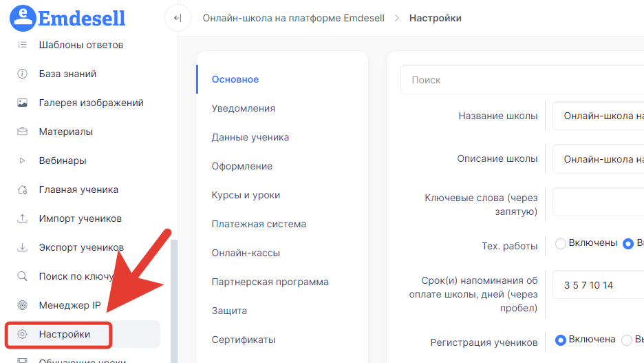Viewport: 644px width, 363px height.
Task: Click the Название школы input field
Action: pos(599,116)
